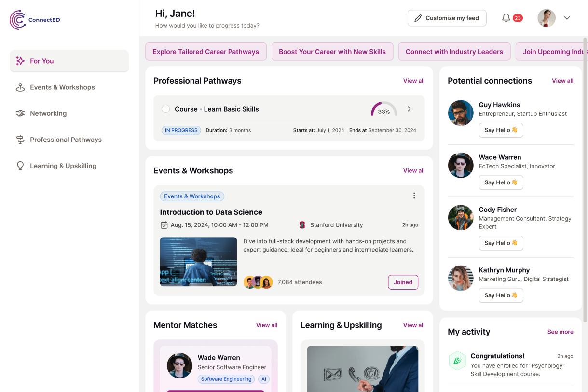Open View all for Potential connections

tap(562, 81)
